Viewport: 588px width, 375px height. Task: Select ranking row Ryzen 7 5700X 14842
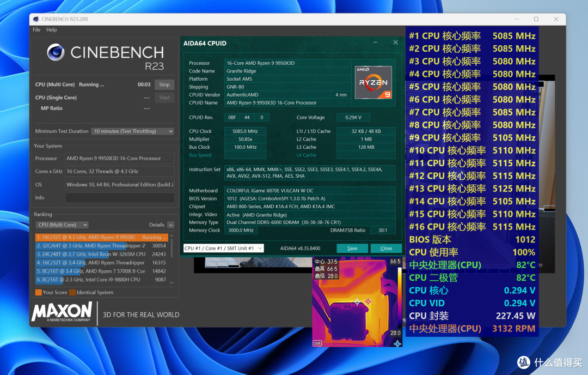coord(102,271)
